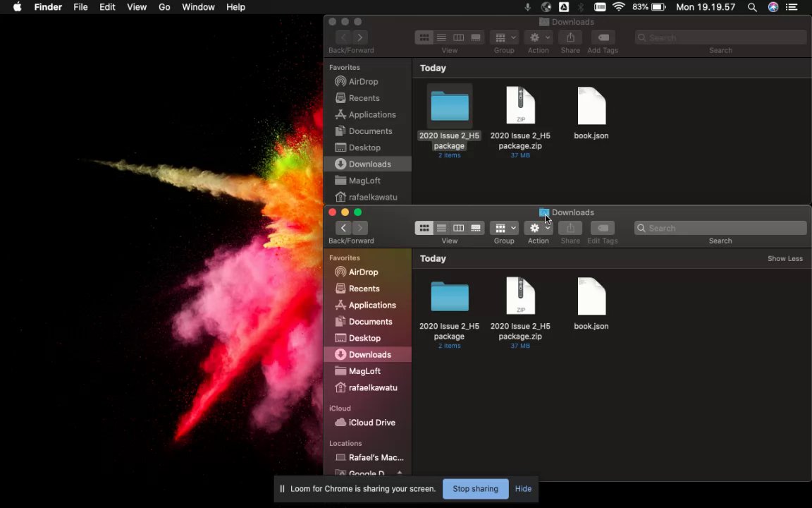Open Action gear menu in back window
Screen dimensions: 812x508
538,37
